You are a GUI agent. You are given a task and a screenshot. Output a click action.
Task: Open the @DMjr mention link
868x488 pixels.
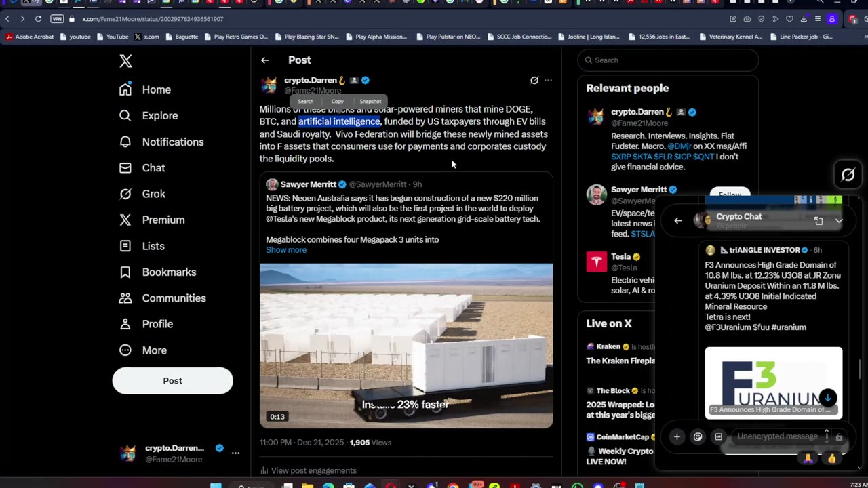tap(679, 146)
